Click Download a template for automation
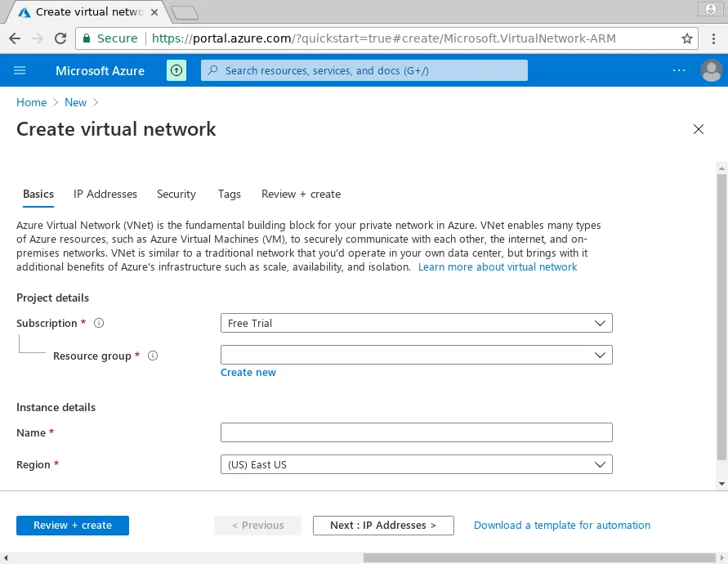The image size is (728, 564). [x=562, y=526]
